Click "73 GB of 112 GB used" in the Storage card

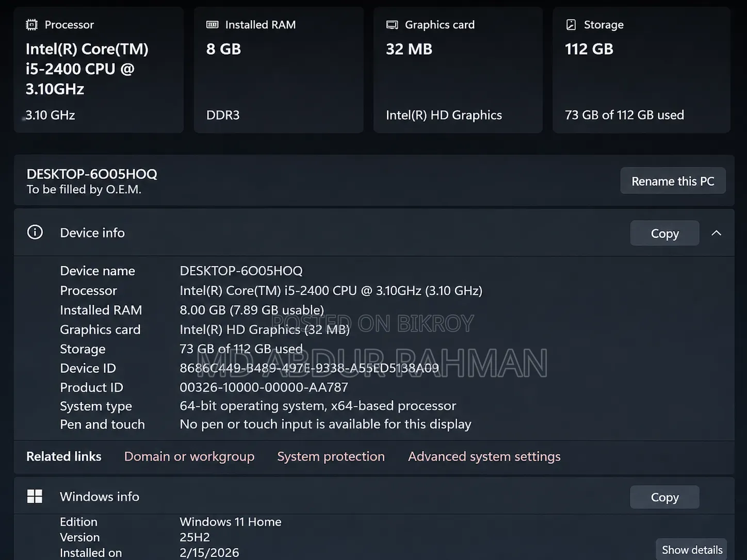pos(625,115)
